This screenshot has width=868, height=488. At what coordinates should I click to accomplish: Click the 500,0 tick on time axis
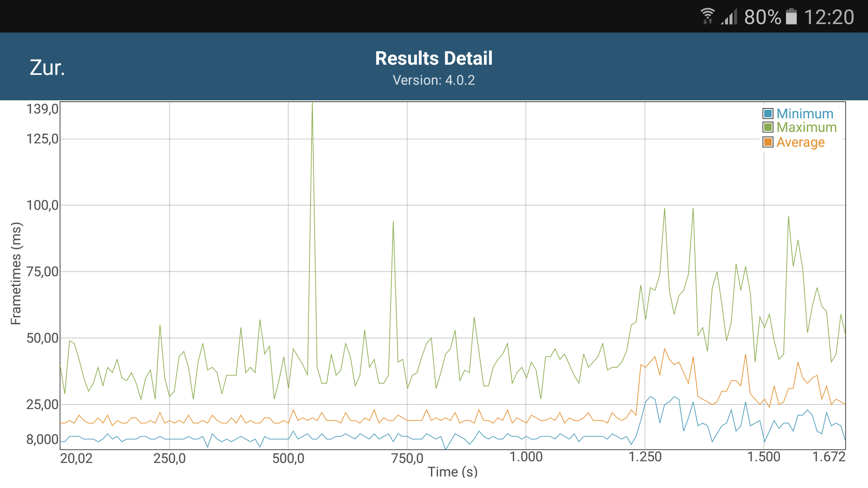(288, 458)
